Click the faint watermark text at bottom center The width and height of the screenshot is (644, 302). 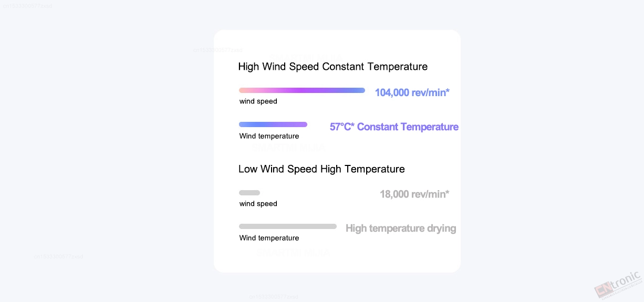click(274, 297)
